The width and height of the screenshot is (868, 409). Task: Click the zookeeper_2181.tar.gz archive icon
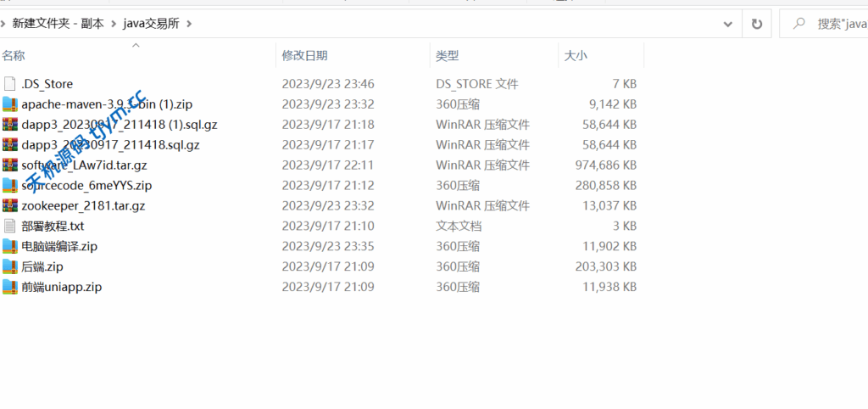coord(10,206)
